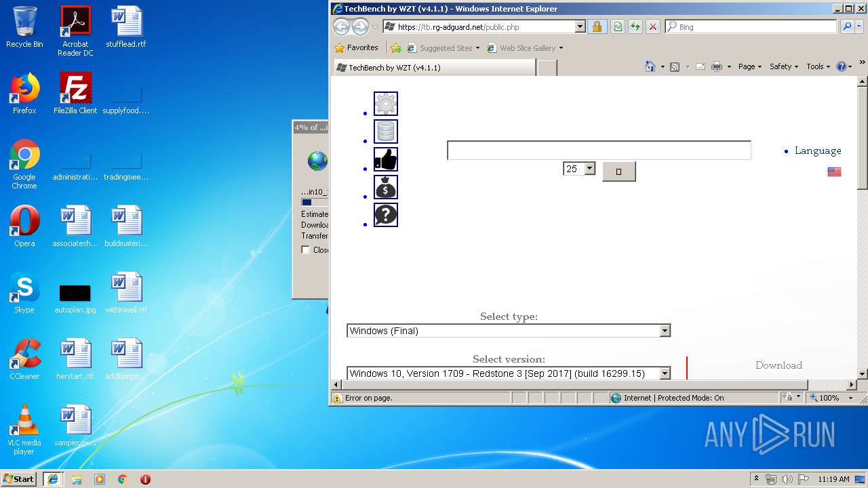Open Windows Explorer from taskbar
This screenshot has width=868, height=488.
[77, 479]
